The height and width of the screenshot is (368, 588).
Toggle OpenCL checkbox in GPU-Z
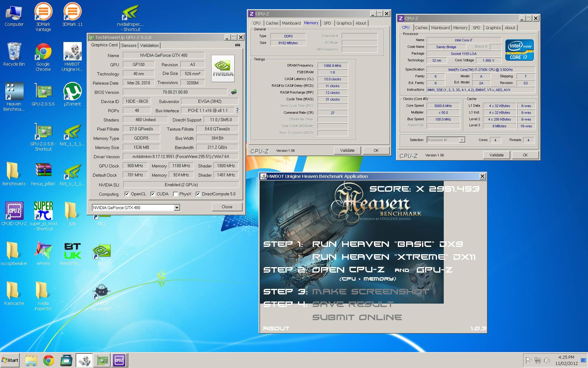click(x=127, y=194)
